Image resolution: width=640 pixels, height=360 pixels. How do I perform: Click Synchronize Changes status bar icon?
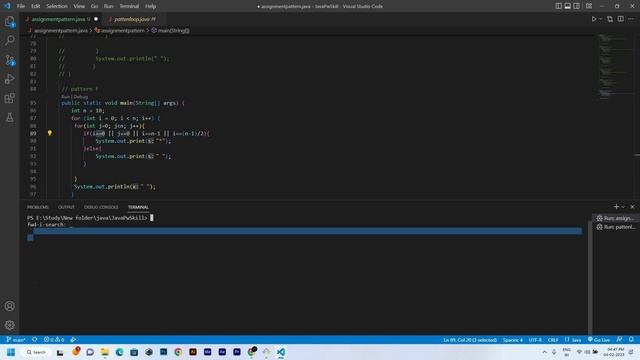pyautogui.click(x=35, y=340)
